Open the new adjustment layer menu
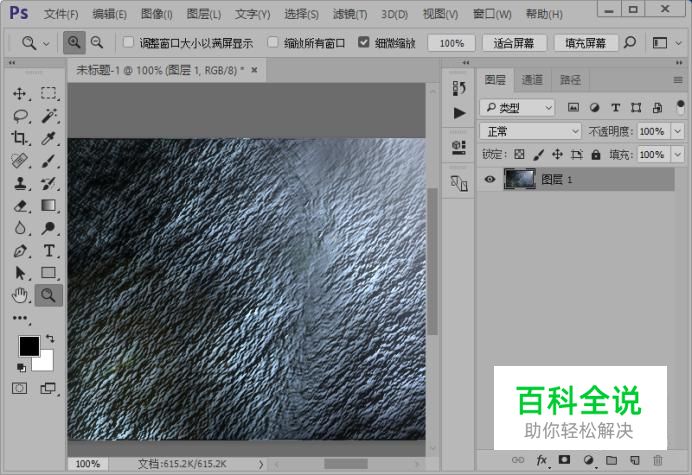The image size is (692, 475). point(588,460)
